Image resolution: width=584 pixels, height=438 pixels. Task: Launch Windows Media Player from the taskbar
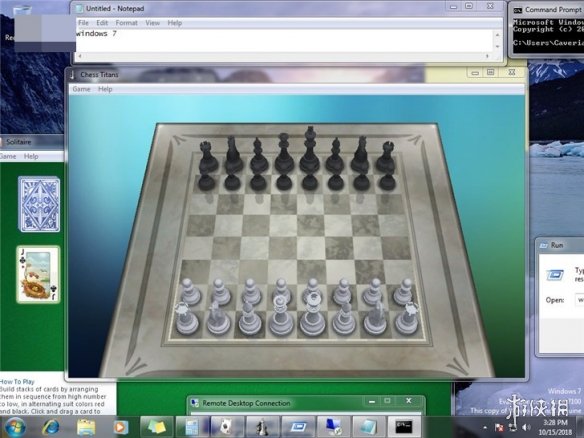point(120,427)
